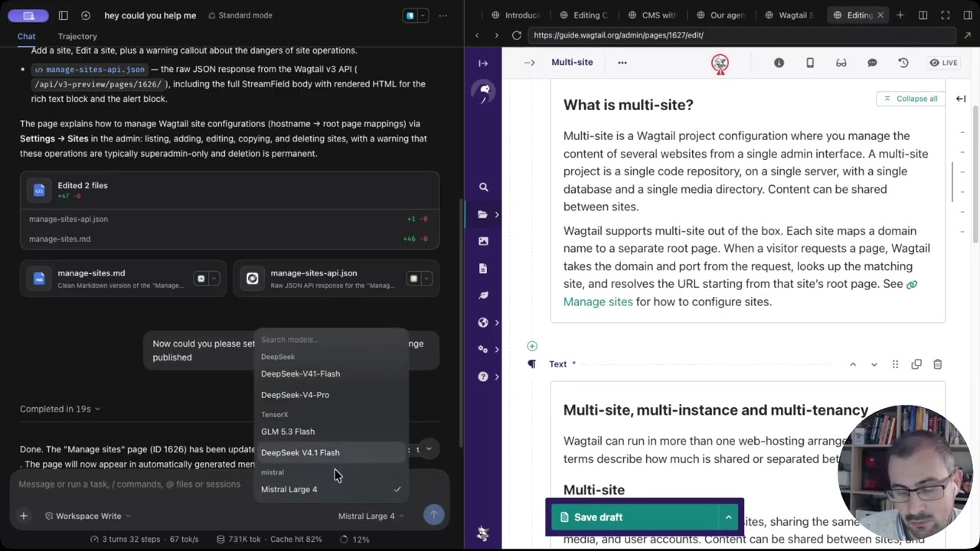The width and height of the screenshot is (980, 551).
Task: Open the Documents icon in Wagtail sidebar
Action: 483,268
